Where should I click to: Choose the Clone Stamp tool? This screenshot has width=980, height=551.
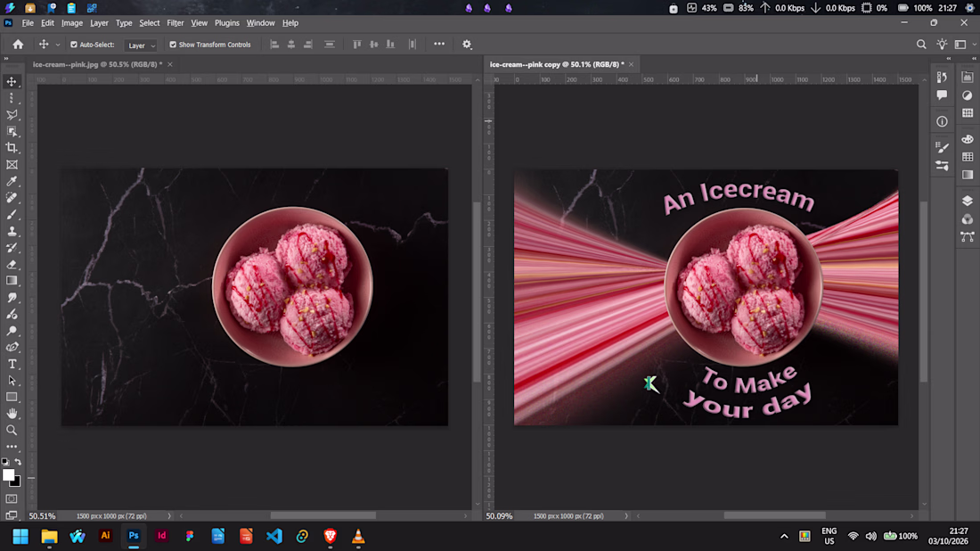pos(12,232)
